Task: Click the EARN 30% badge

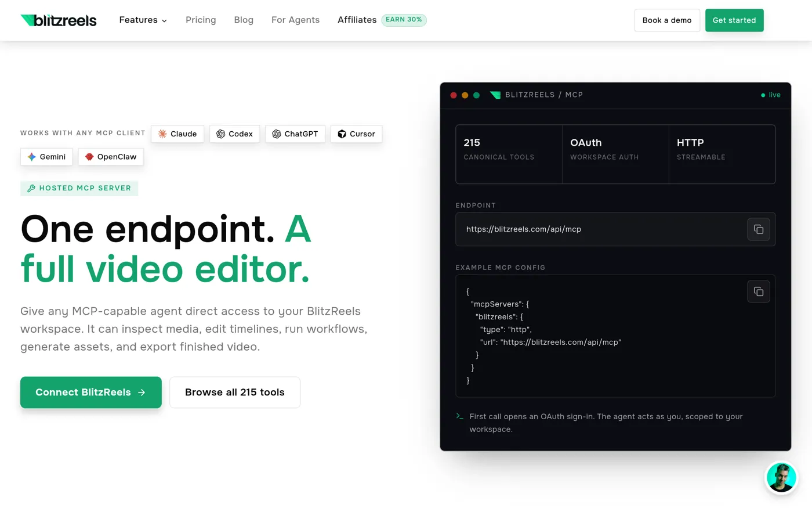Action: (x=404, y=20)
